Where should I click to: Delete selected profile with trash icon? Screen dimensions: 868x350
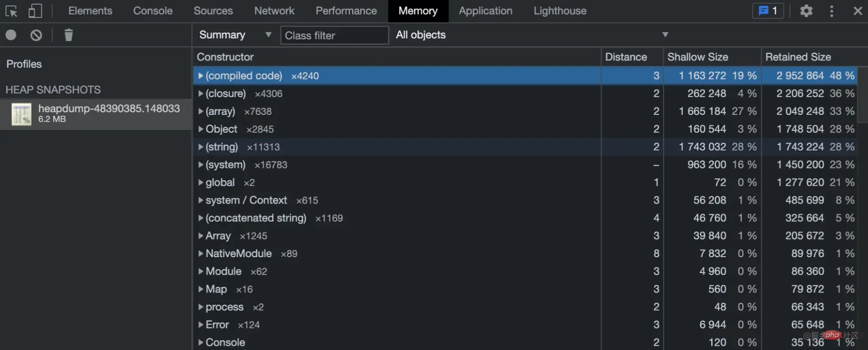[69, 35]
